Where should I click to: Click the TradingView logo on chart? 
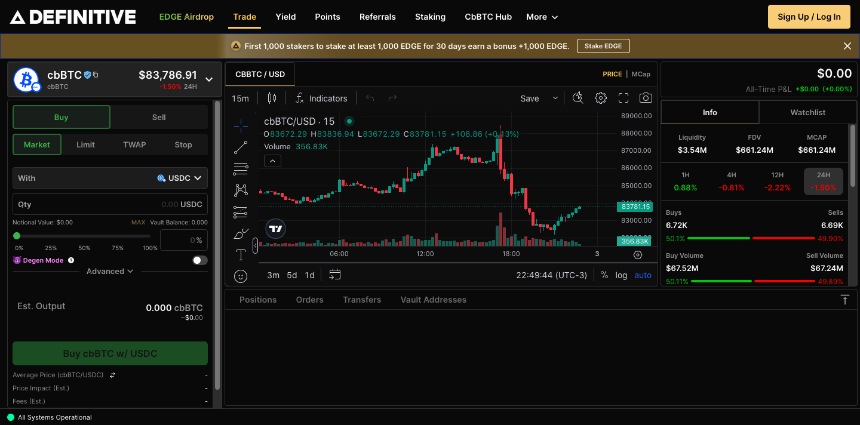(276, 229)
